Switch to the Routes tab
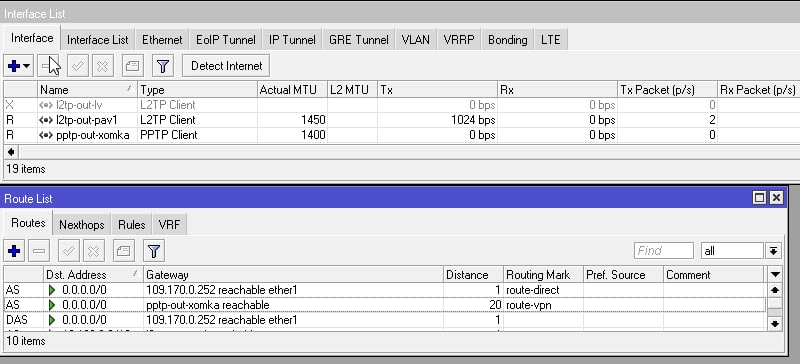This screenshot has height=364, width=800. (x=28, y=223)
